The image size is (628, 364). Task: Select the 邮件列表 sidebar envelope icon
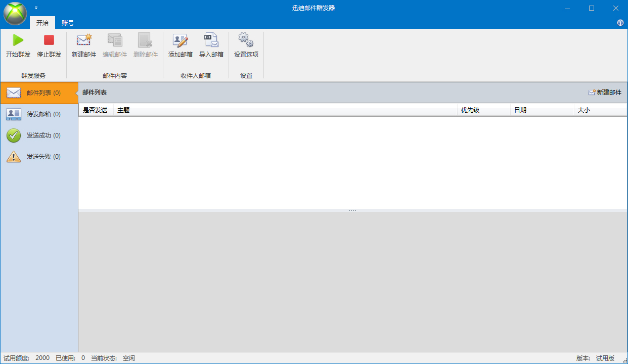pyautogui.click(x=13, y=93)
